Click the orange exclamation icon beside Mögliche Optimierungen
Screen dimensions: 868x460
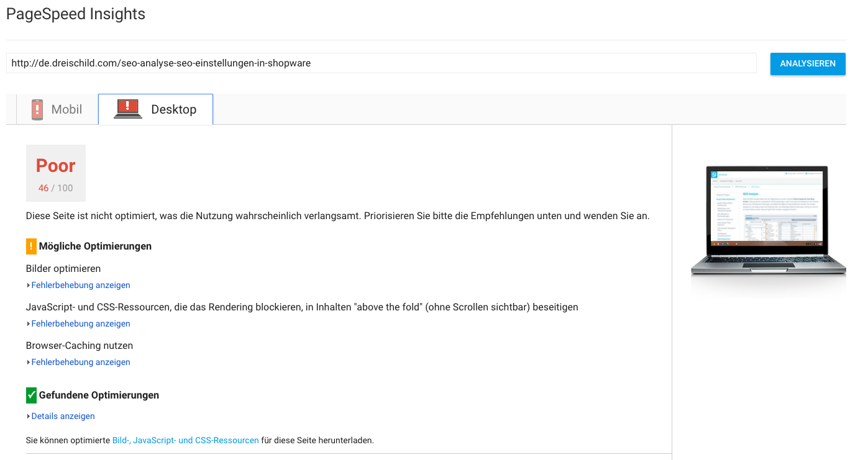tap(31, 246)
